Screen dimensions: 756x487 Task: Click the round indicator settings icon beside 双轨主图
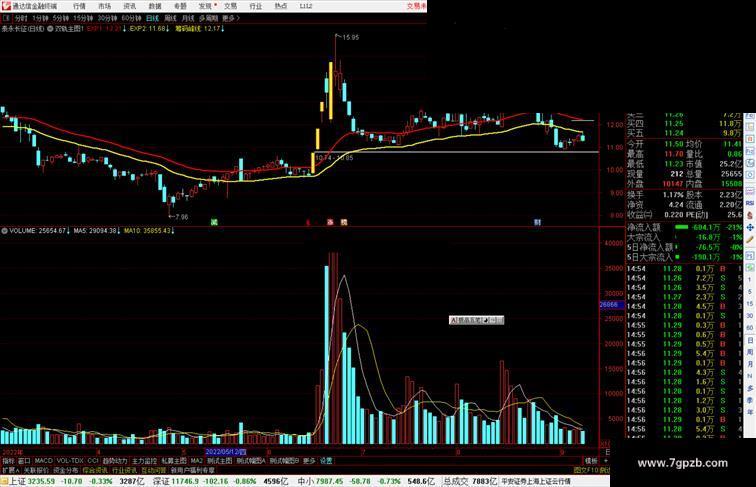pyautogui.click(x=50, y=29)
